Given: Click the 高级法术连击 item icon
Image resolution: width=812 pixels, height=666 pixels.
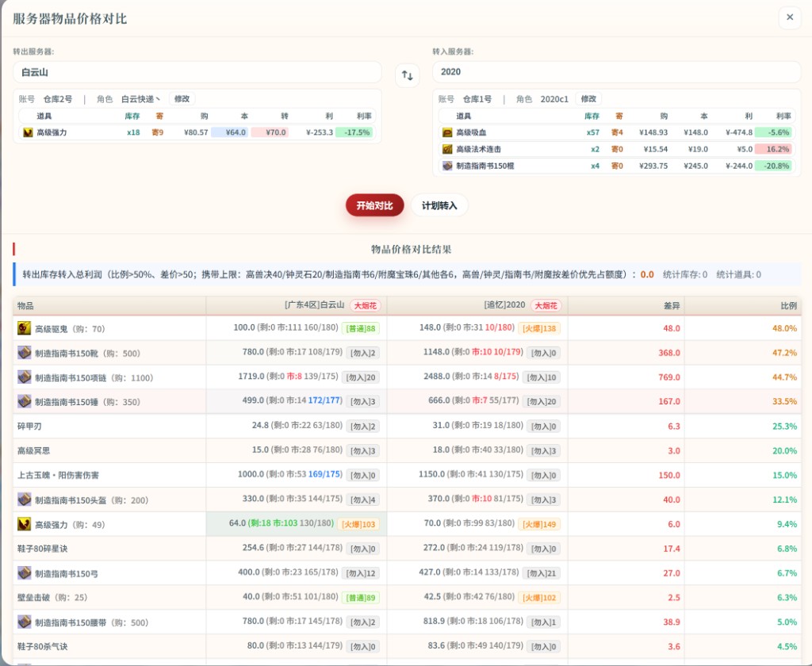Looking at the screenshot, I should 447,149.
